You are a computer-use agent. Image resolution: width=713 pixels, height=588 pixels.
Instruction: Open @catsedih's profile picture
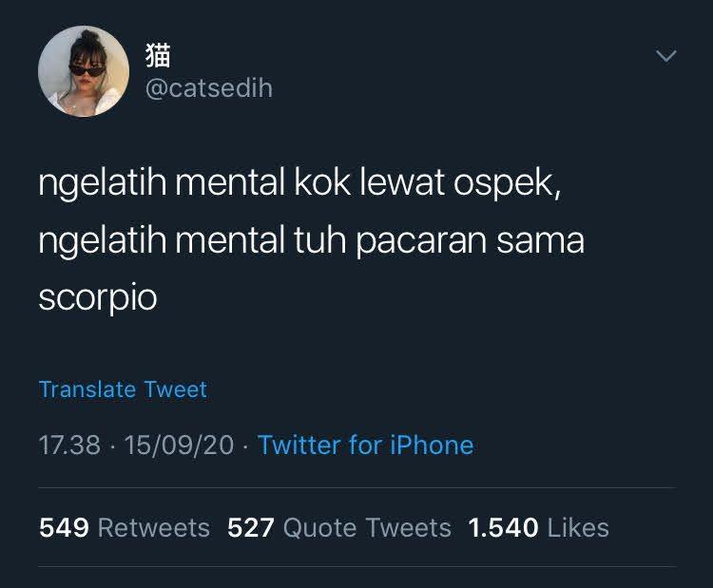(84, 71)
